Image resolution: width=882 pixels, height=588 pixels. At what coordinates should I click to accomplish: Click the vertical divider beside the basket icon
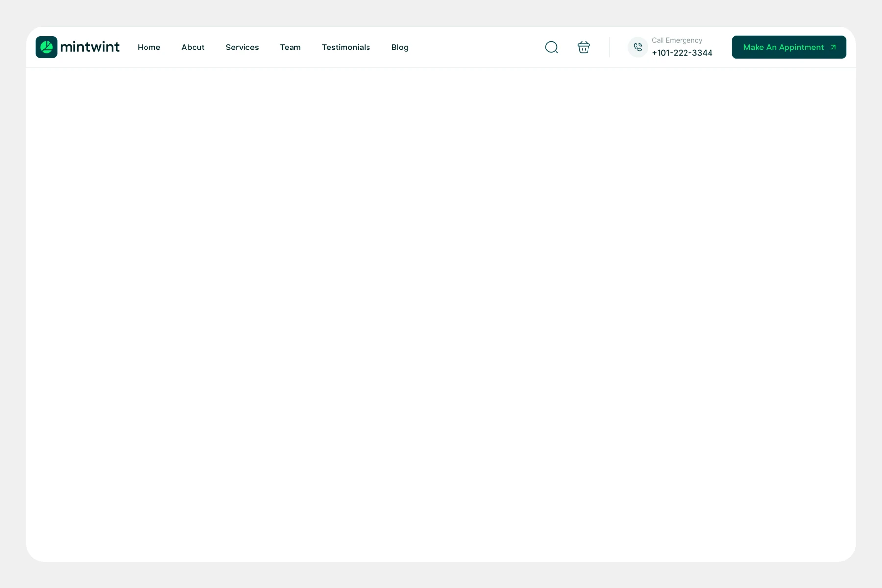click(x=610, y=47)
